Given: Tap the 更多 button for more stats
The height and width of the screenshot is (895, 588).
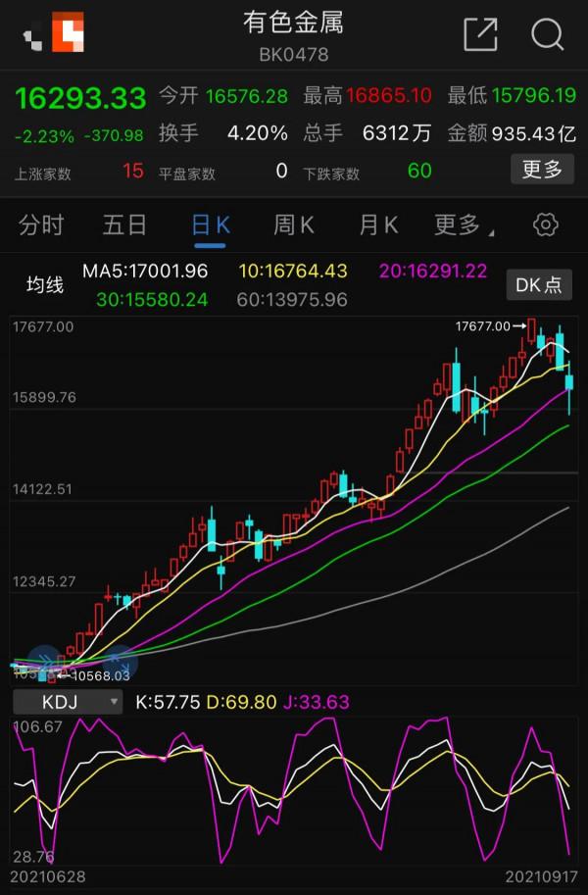Looking at the screenshot, I should point(542,169).
